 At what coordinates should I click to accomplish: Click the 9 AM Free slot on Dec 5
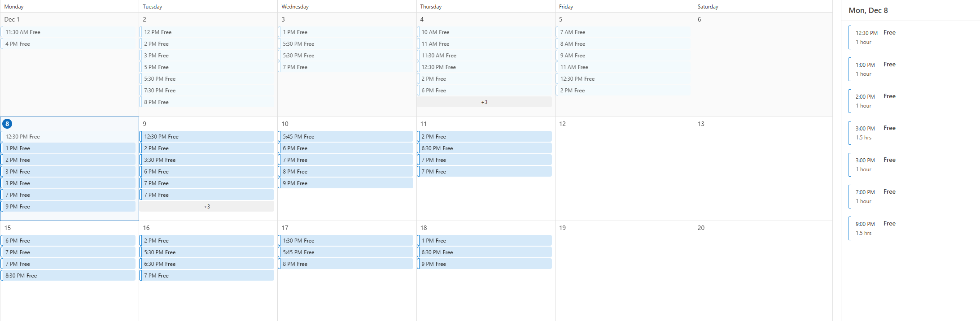(x=623, y=56)
